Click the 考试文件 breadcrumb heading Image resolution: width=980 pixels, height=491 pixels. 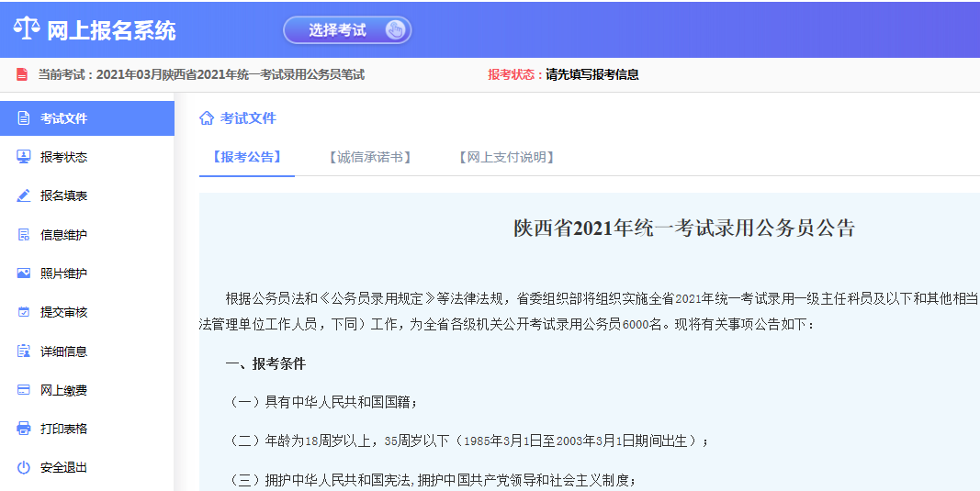[248, 118]
